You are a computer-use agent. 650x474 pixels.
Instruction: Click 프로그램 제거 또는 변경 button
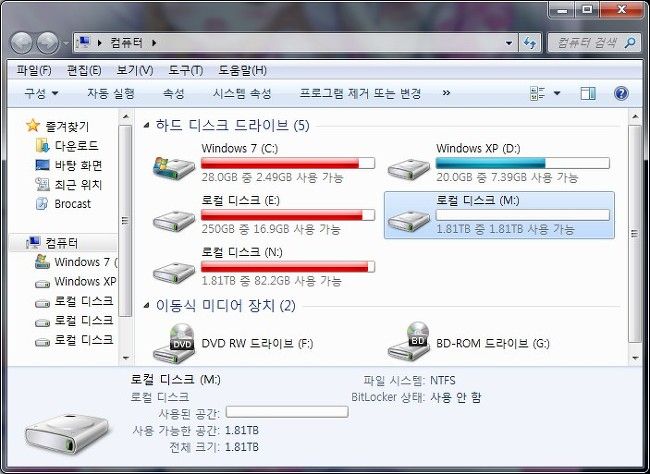pos(360,93)
